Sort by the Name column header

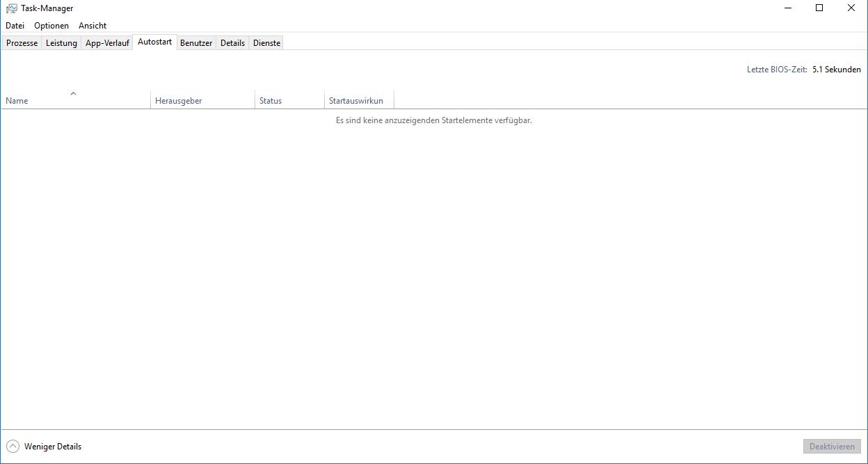coord(75,99)
